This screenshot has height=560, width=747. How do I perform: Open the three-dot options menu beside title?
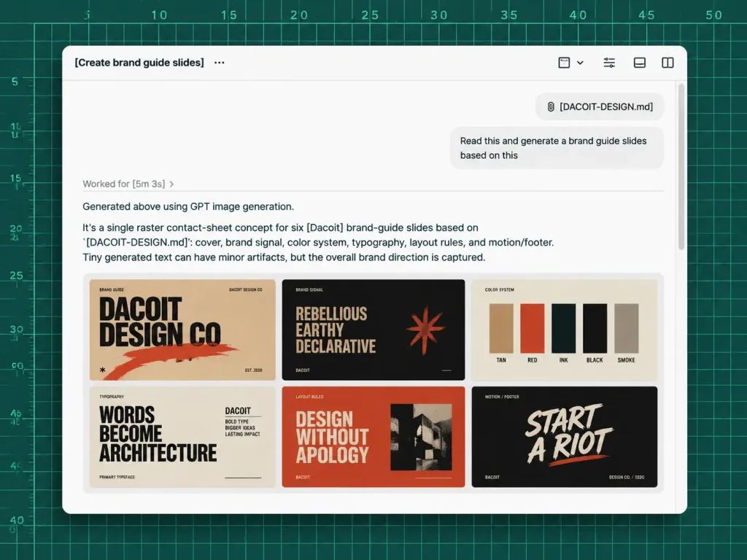(x=219, y=63)
